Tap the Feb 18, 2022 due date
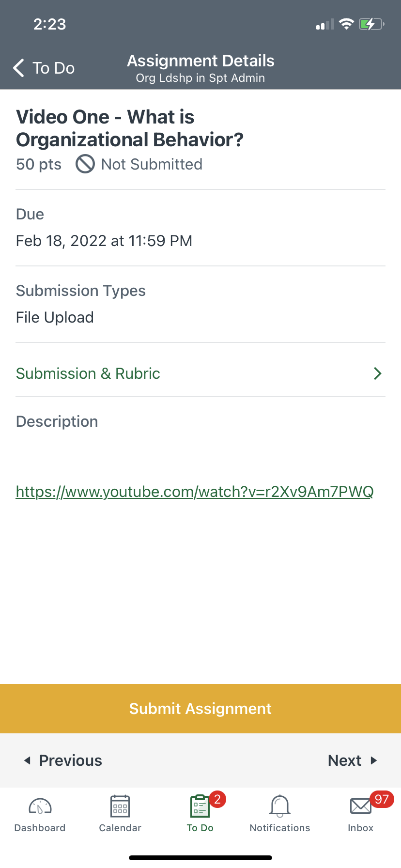This screenshot has width=401, height=868. click(104, 241)
